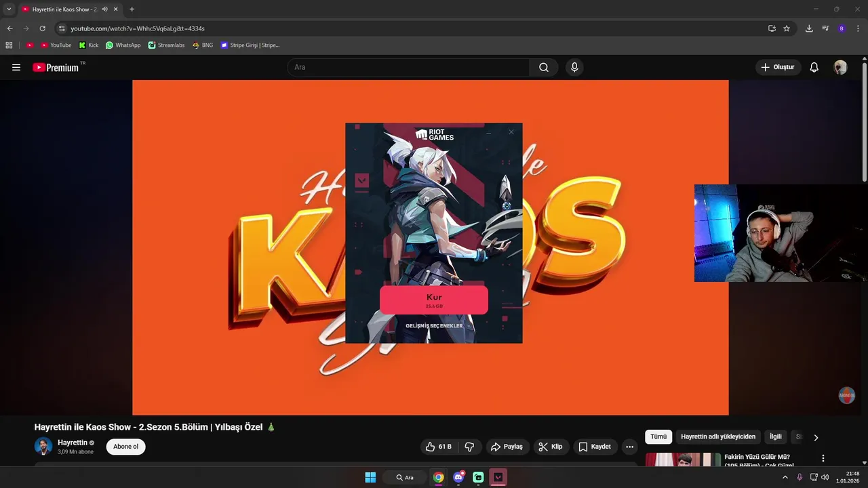
Task: Open network display icon in system tray
Action: point(814,477)
